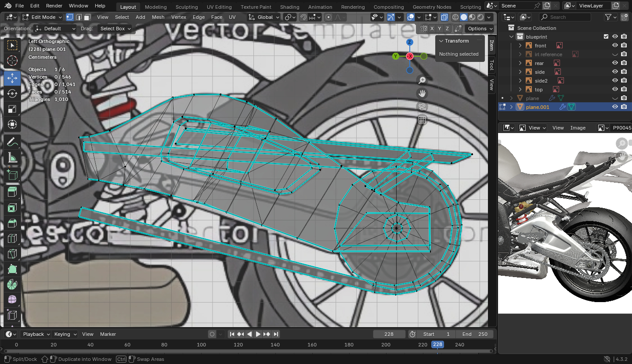Jump to the animation start frame
This screenshot has width=632, height=364.
pos(232,334)
